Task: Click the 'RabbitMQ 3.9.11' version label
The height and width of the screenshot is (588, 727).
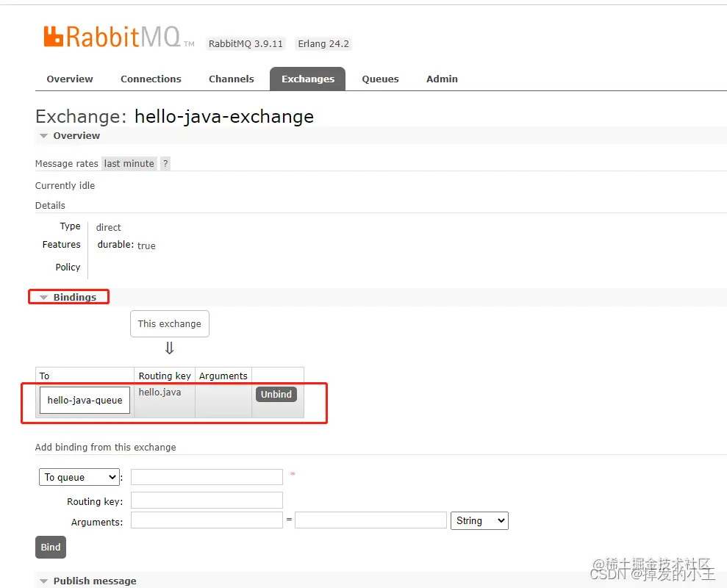Action: tap(246, 43)
